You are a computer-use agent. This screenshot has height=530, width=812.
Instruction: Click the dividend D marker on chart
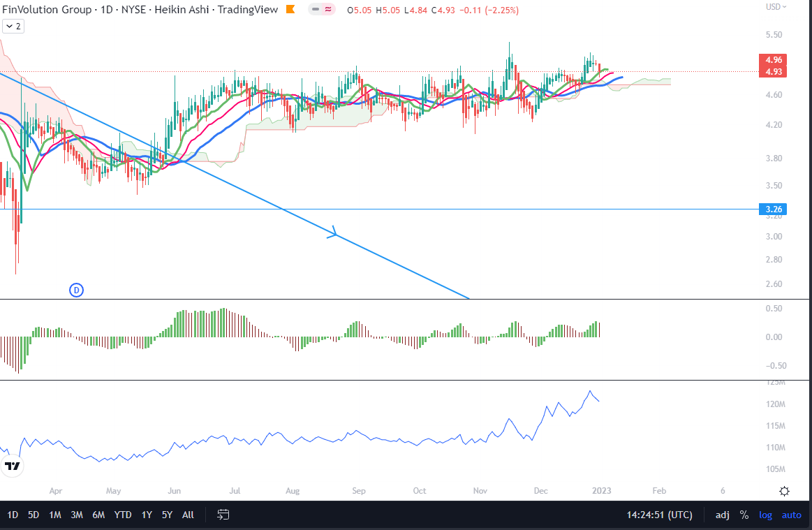tap(76, 290)
